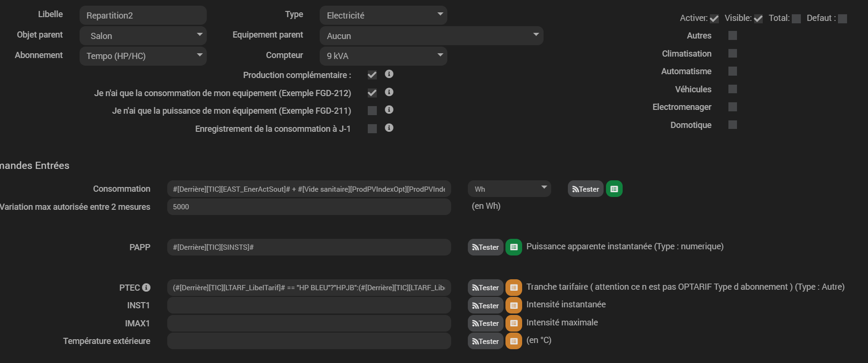Expand the Abonnement dropdown Tempo (HP/HC)
868x363 pixels.
[143, 56]
